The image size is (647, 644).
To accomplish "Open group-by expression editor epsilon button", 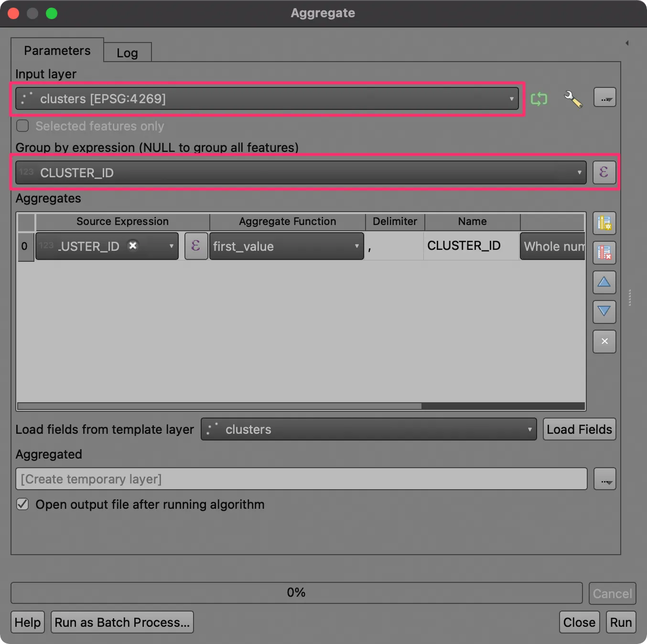I will 604,172.
